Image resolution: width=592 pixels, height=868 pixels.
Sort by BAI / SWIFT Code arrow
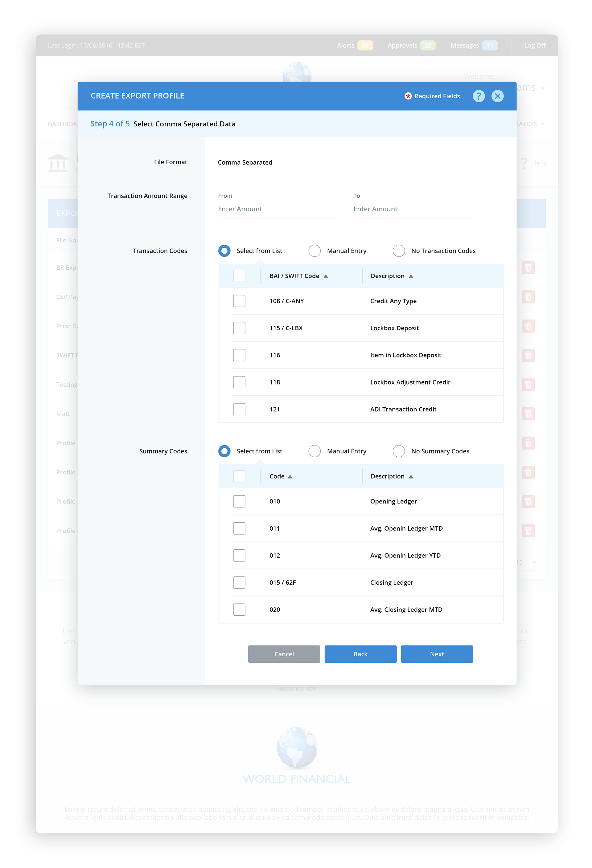pyautogui.click(x=326, y=276)
